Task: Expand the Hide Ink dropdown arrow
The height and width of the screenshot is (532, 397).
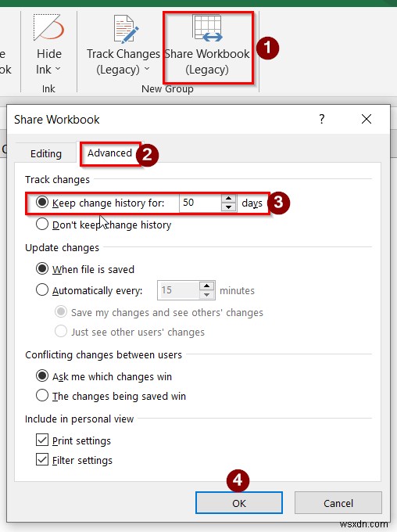Action: pos(58,69)
